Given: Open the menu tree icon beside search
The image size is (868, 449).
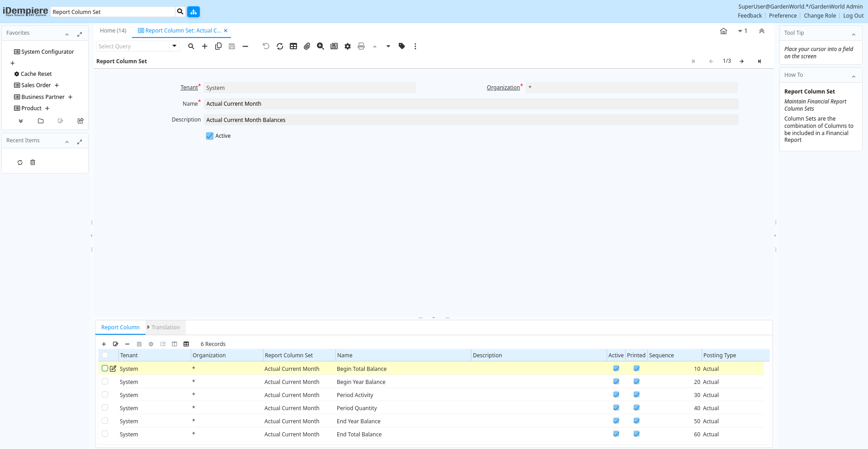Looking at the screenshot, I should click(193, 12).
